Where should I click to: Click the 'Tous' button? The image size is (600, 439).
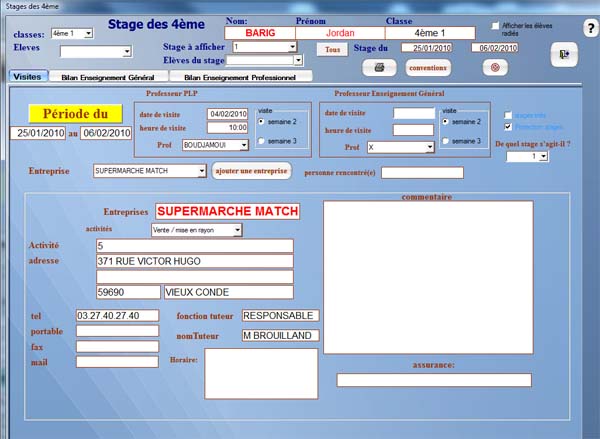pyautogui.click(x=334, y=48)
